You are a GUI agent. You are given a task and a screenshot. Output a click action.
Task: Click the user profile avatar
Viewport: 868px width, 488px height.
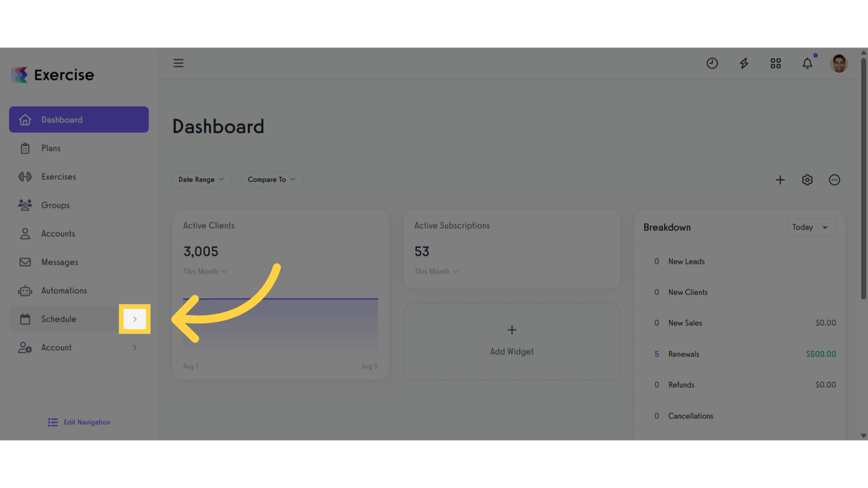pos(839,63)
